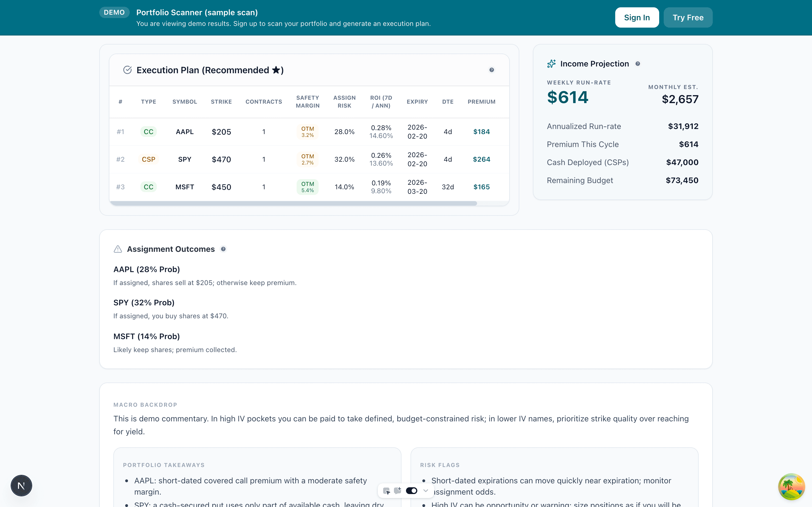Click the Execution Plan checkmark icon

point(127,70)
